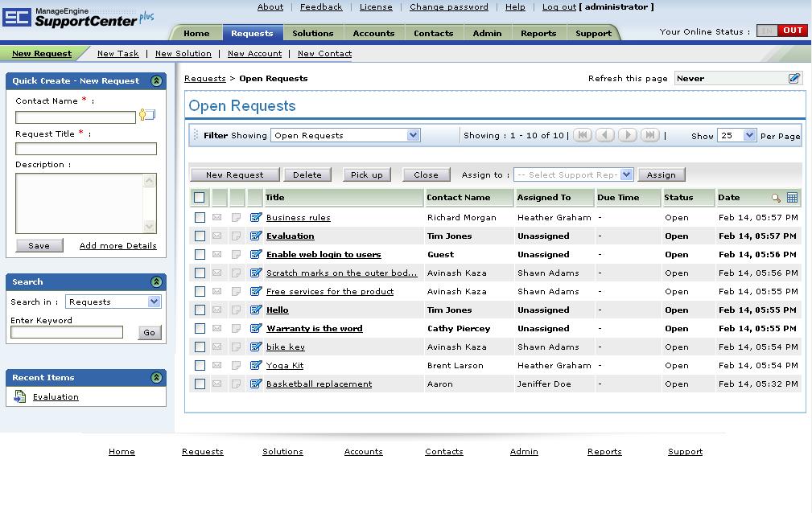The width and height of the screenshot is (812, 513).
Task: Click the Pick up button
Action: (367, 175)
